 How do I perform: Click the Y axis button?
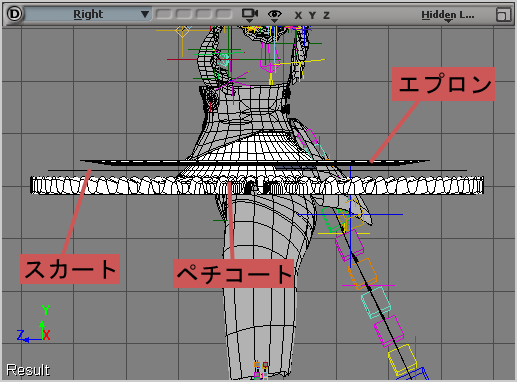click(312, 15)
